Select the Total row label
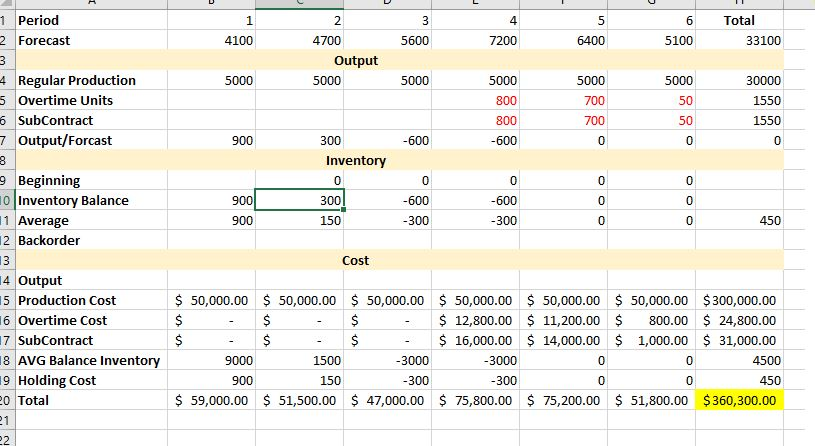Image resolution: width=815 pixels, height=446 pixels. [x=91, y=401]
